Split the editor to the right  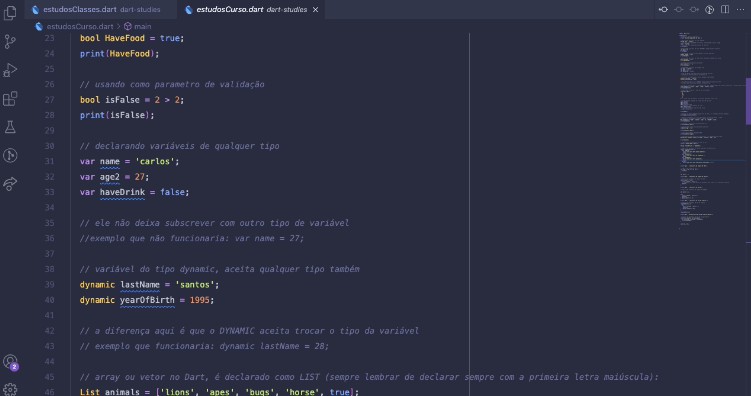(725, 10)
